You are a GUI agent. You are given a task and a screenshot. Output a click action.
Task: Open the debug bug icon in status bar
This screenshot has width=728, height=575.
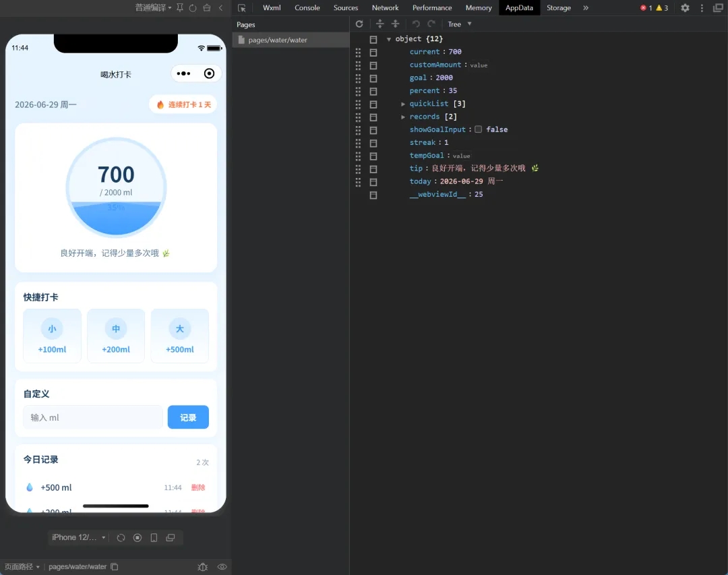point(202,567)
